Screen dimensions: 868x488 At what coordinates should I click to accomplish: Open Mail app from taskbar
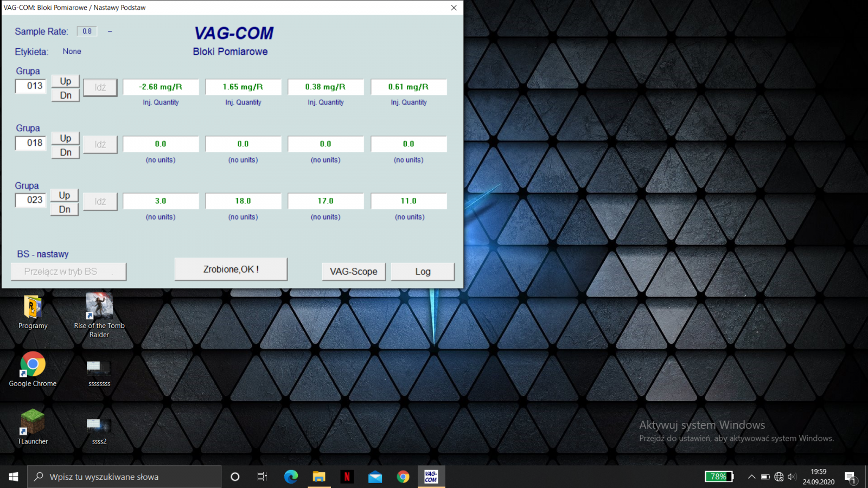point(375,477)
